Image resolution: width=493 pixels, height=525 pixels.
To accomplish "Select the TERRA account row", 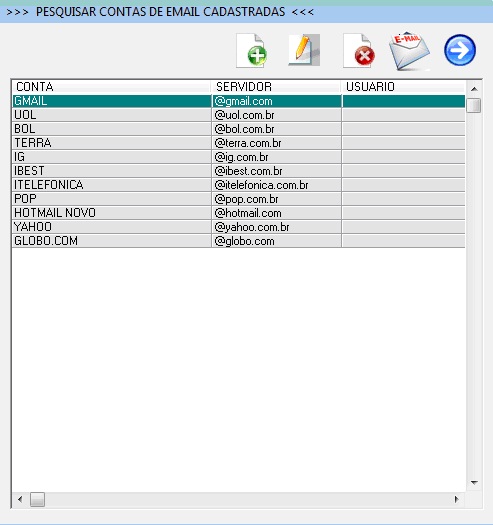I will pos(238,143).
